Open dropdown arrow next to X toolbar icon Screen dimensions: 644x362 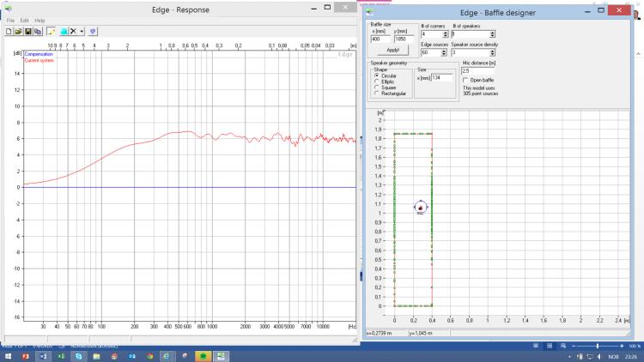click(x=82, y=31)
